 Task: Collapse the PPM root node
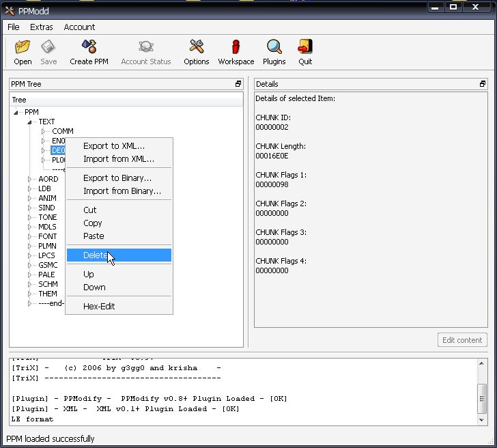(16, 112)
